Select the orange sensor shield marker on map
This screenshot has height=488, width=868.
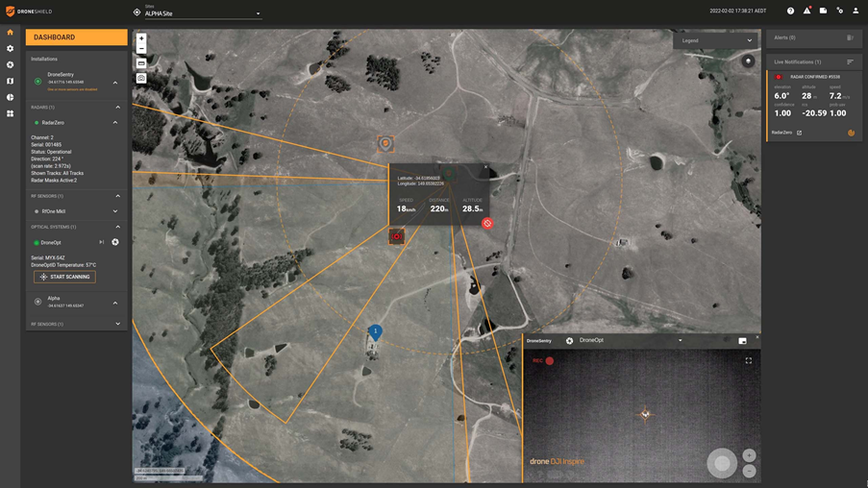(385, 144)
